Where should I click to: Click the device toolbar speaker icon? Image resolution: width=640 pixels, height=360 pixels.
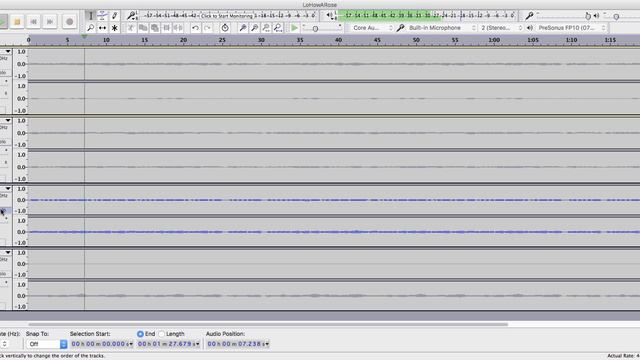pyautogui.click(x=529, y=28)
